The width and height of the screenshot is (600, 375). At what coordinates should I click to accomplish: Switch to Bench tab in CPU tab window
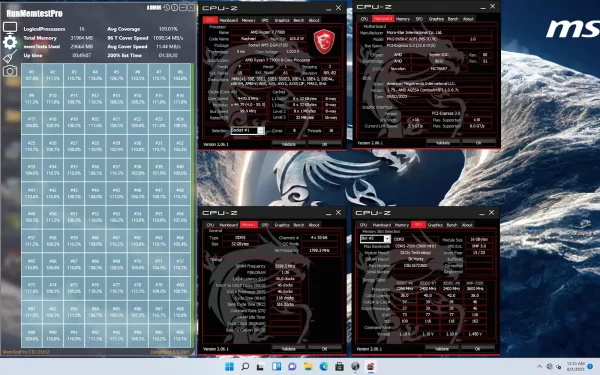pos(298,20)
